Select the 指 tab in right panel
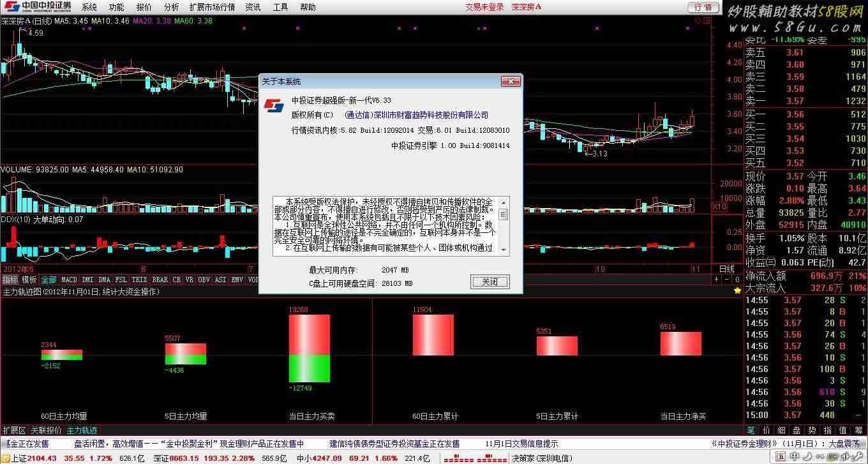This screenshot has height=464, width=868. (827, 430)
